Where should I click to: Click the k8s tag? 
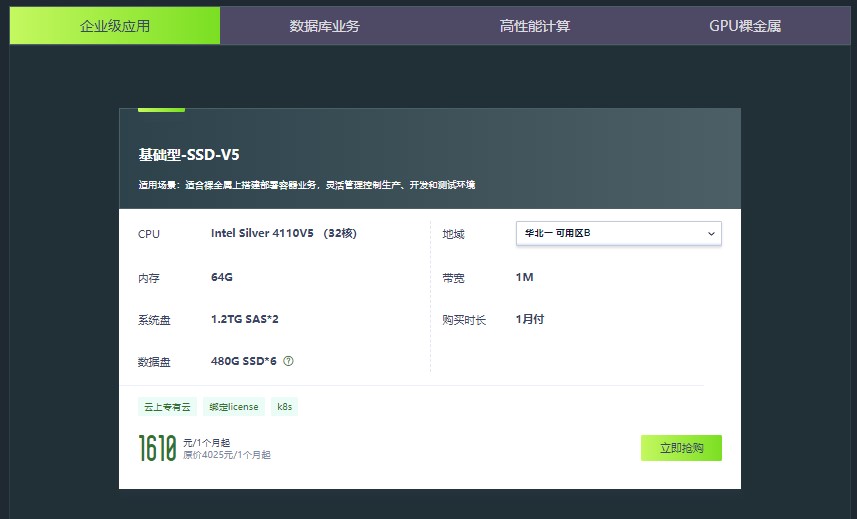click(x=284, y=406)
